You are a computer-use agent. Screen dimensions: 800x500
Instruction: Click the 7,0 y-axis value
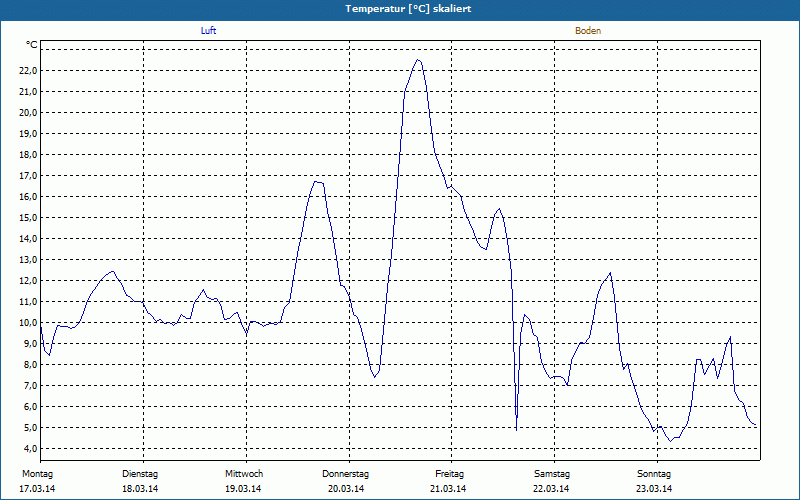click(30, 386)
